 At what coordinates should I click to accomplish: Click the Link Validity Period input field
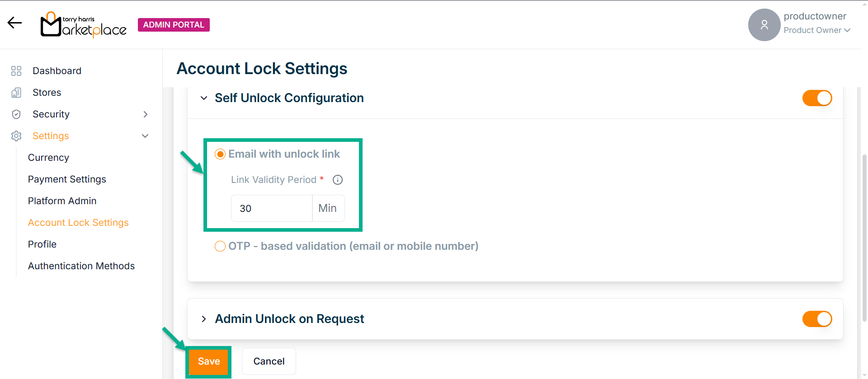click(x=271, y=208)
